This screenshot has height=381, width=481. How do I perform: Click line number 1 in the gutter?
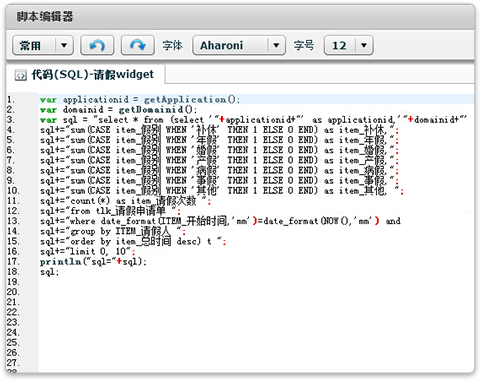tap(11, 99)
